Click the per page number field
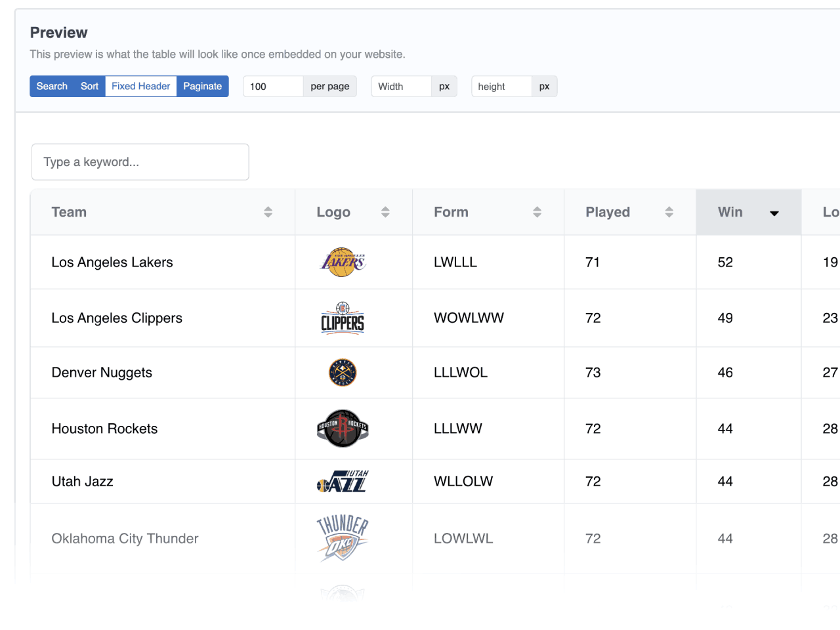 coord(273,87)
